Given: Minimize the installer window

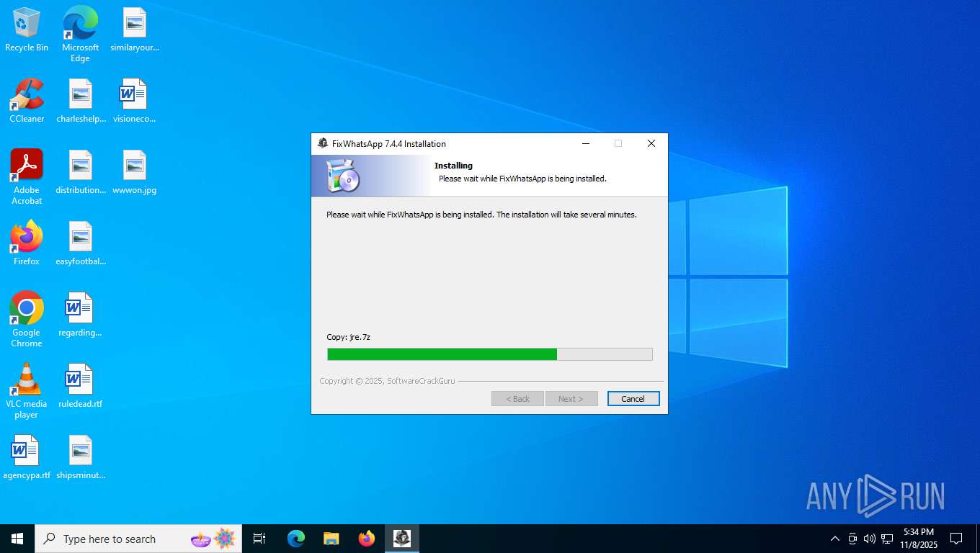Looking at the screenshot, I should pyautogui.click(x=585, y=143).
